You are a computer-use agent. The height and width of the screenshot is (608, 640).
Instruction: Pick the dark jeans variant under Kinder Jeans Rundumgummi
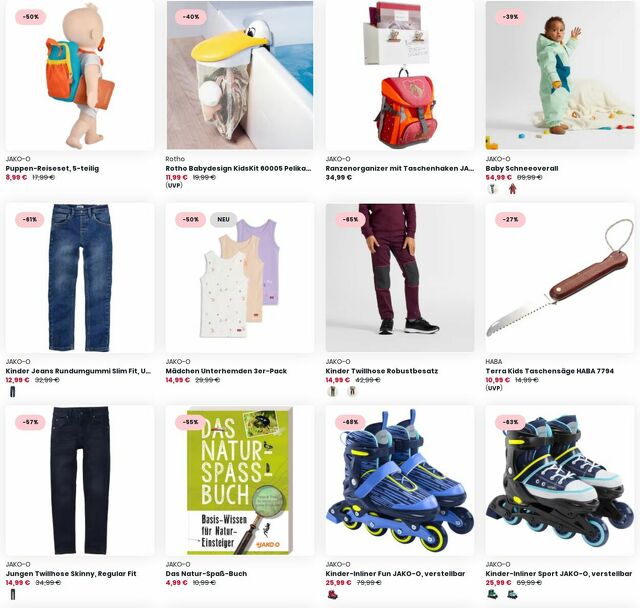[x=13, y=392]
